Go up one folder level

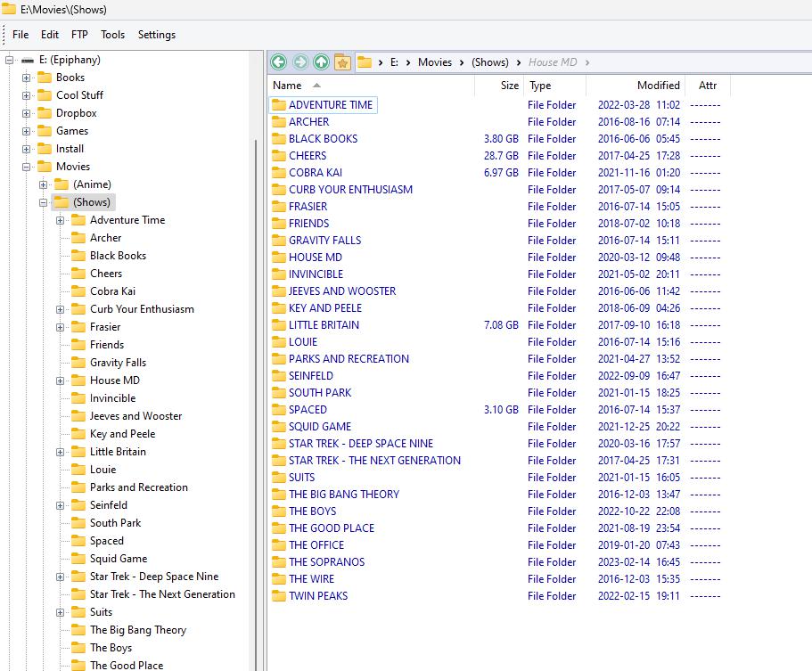click(321, 61)
